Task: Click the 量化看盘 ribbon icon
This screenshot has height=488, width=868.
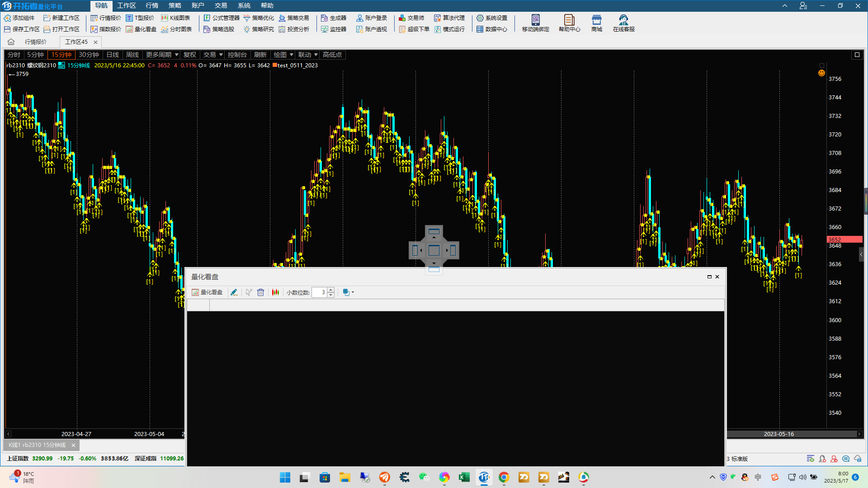Action: (x=141, y=29)
